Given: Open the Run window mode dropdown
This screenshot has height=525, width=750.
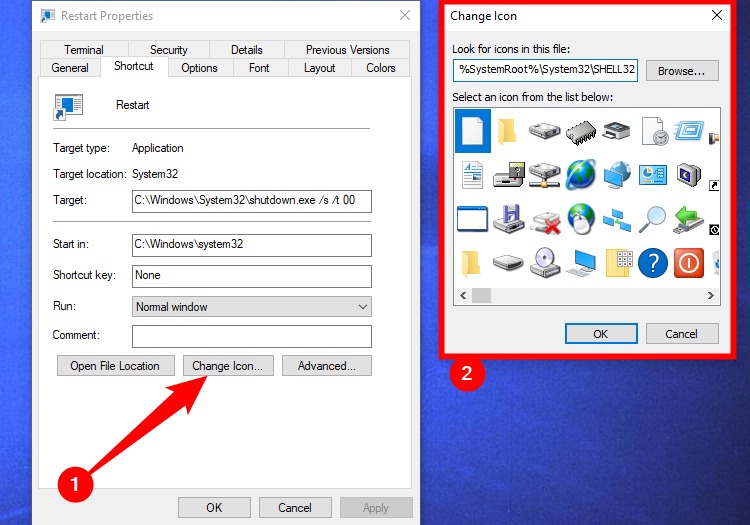Looking at the screenshot, I should pyautogui.click(x=252, y=306).
